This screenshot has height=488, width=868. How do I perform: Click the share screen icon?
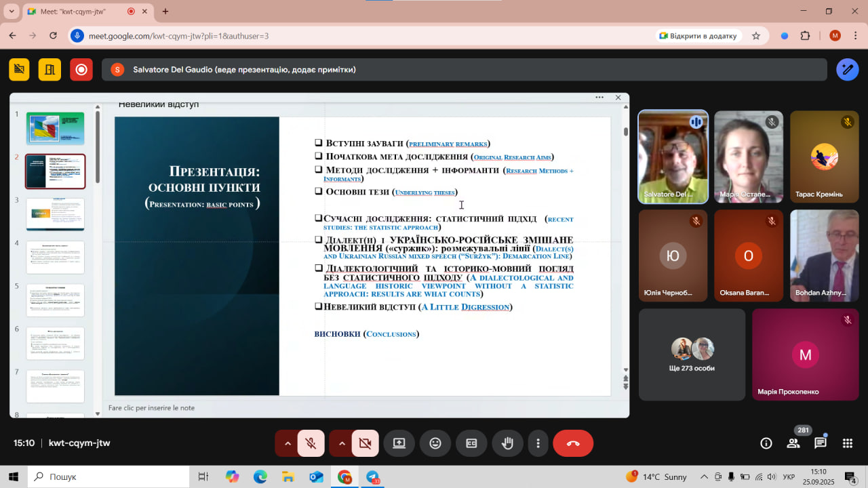tap(399, 443)
